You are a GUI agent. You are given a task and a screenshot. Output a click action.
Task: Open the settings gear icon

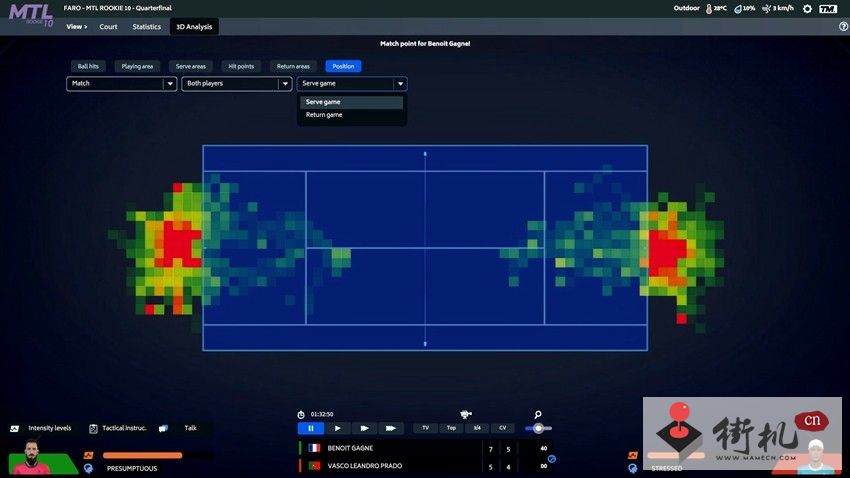(807, 9)
